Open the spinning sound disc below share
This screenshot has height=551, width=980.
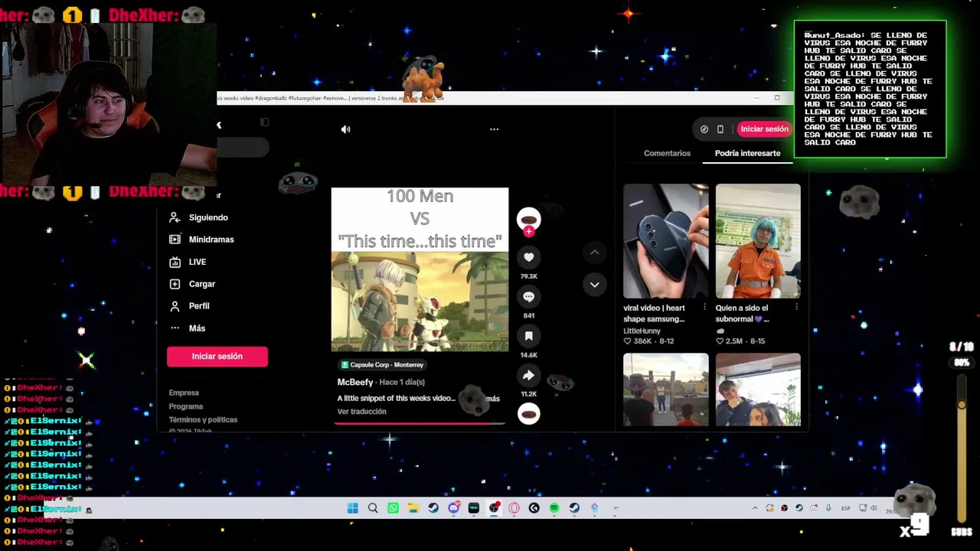coord(528,414)
